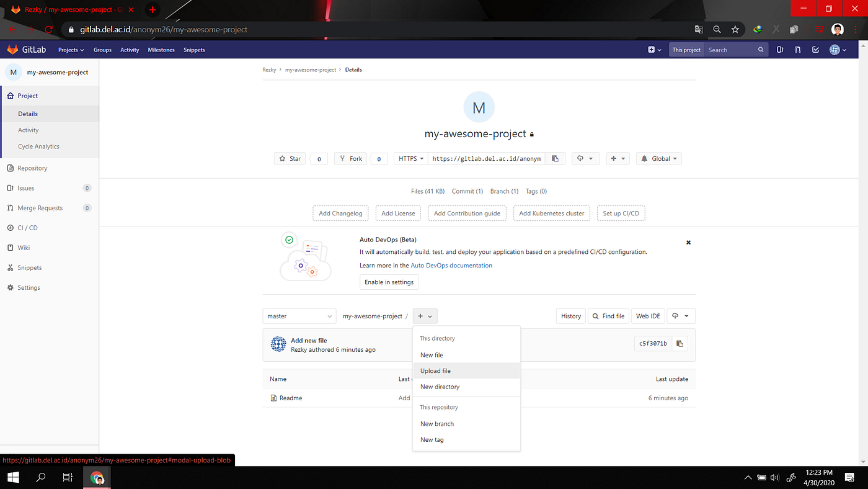Open a new browser tab
The width and height of the screenshot is (868, 489).
coord(153,9)
